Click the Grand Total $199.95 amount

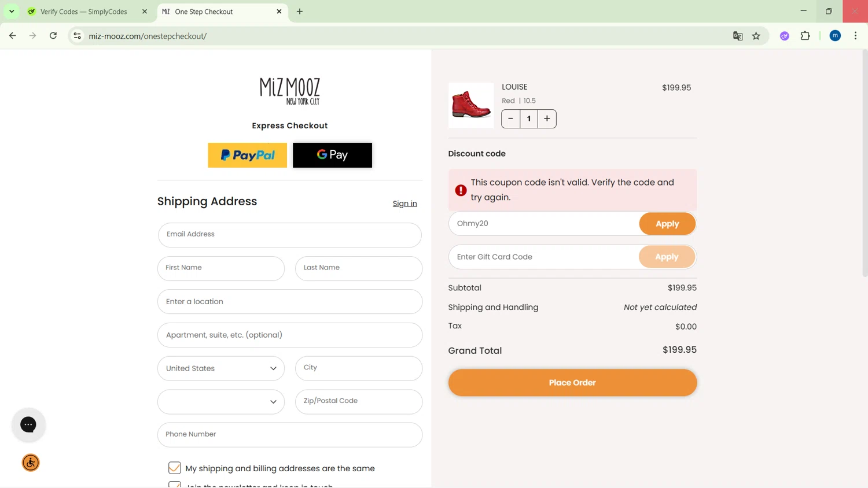679,350
